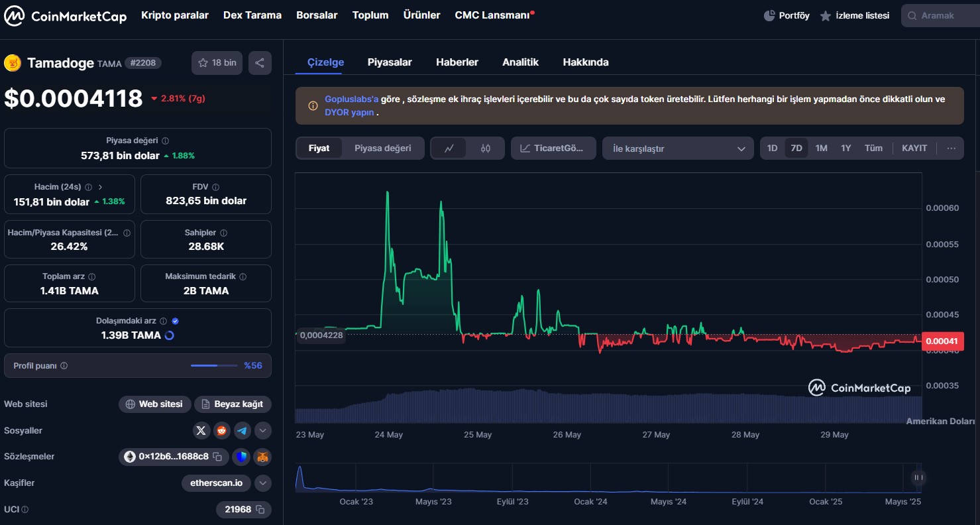
Task: Open info icon beside Profil puanı
Action: tap(64, 365)
